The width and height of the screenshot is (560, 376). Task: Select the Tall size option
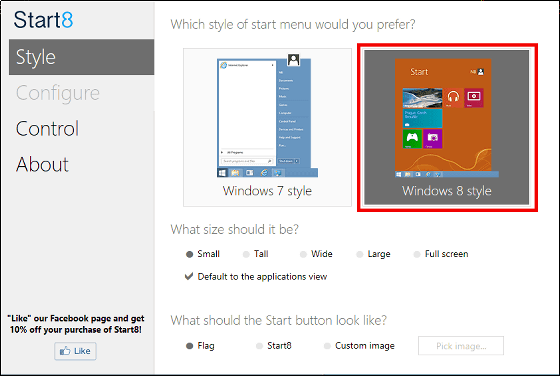pos(256,254)
